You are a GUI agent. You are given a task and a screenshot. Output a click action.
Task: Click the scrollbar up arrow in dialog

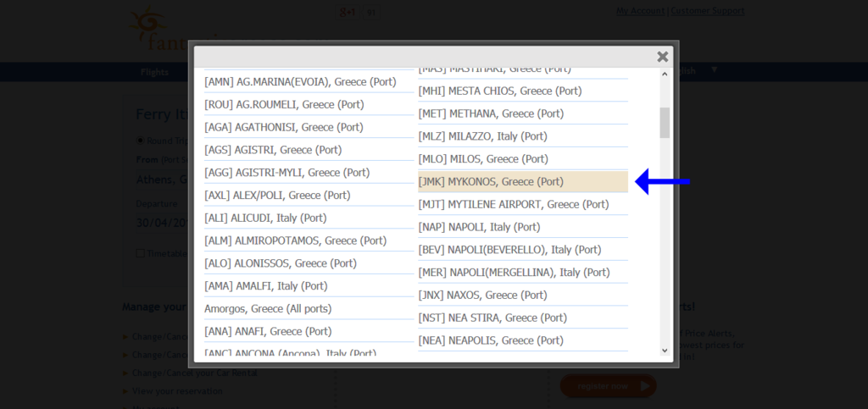[665, 74]
